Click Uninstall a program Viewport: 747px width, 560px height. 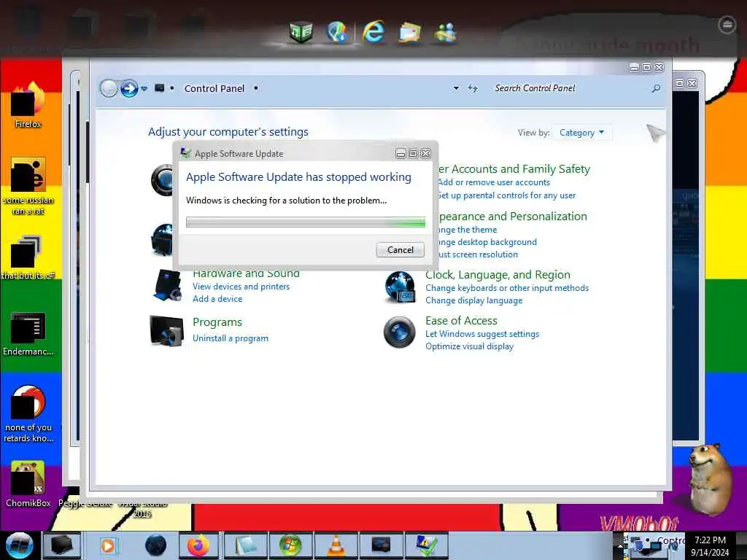pos(231,338)
